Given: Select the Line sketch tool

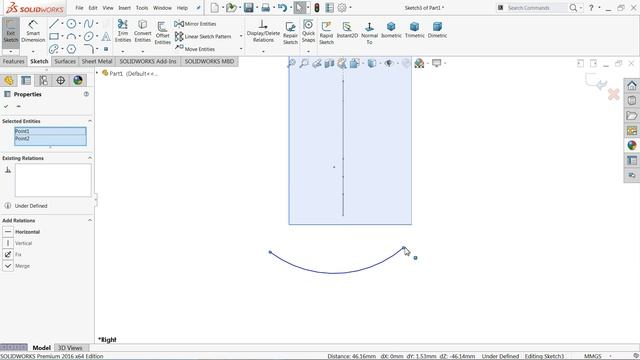Looking at the screenshot, I should coord(53,24).
